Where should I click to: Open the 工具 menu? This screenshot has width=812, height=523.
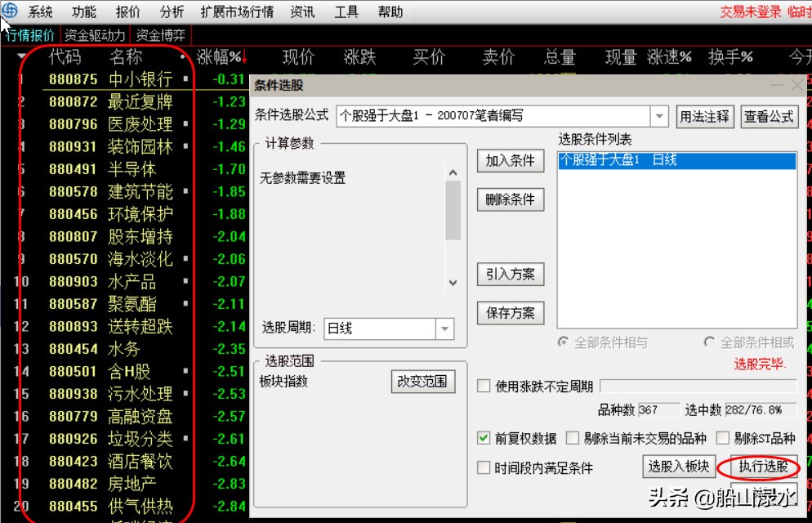[x=346, y=11]
